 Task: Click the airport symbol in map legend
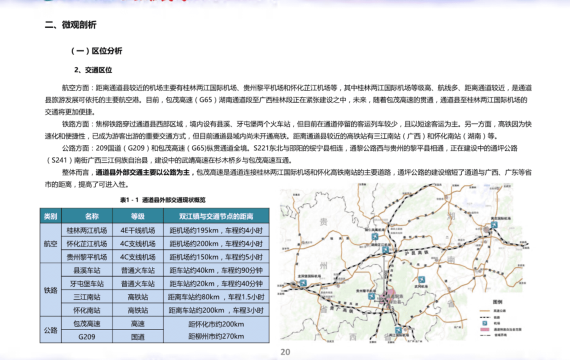pyautogui.click(x=485, y=323)
